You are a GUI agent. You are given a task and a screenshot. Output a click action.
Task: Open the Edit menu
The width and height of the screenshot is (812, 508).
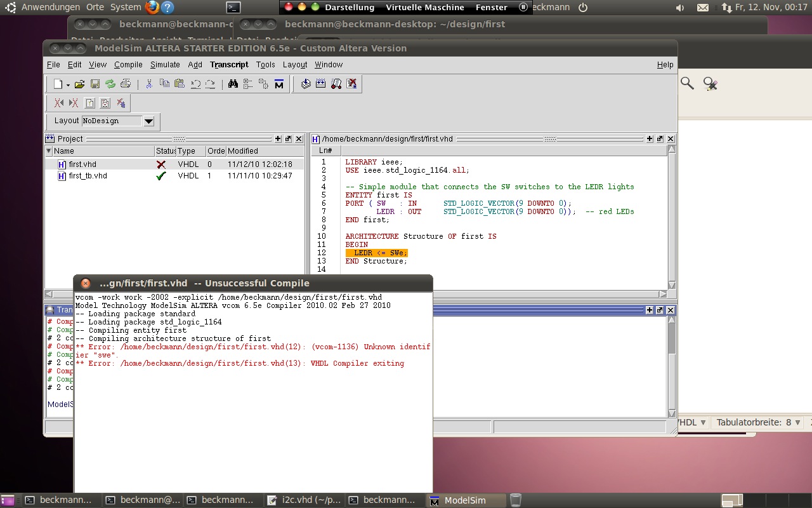(x=74, y=65)
